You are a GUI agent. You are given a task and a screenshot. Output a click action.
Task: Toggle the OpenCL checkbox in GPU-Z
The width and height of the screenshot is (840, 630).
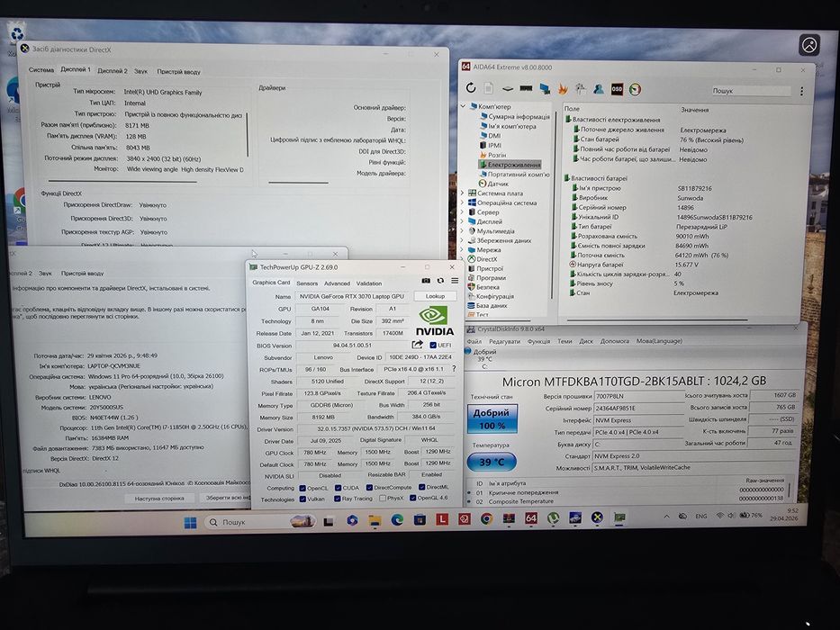303,489
